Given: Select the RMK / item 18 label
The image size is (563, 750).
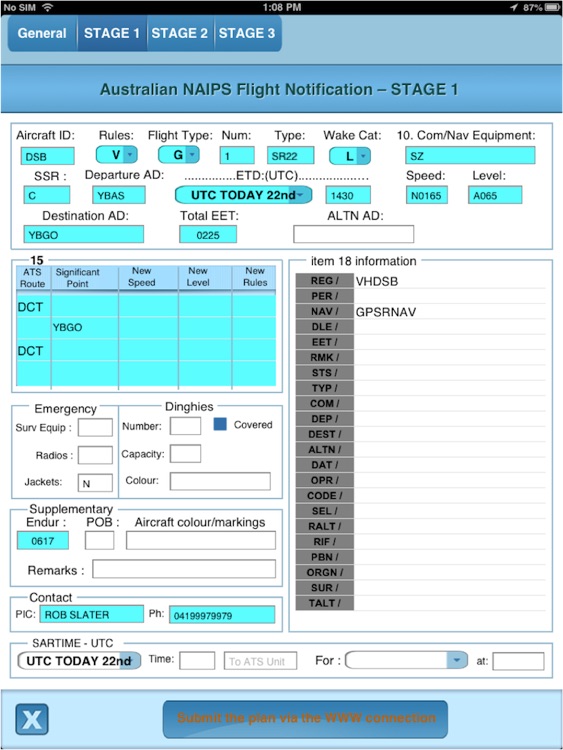Looking at the screenshot, I should point(325,357).
